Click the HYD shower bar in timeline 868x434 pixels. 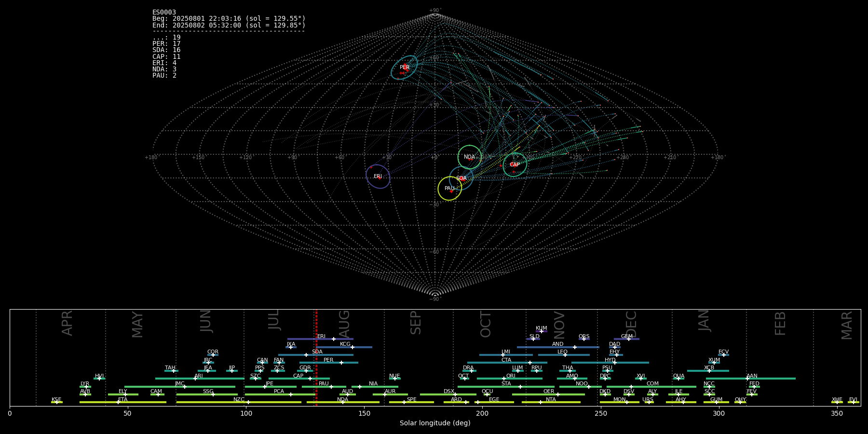pos(610,363)
